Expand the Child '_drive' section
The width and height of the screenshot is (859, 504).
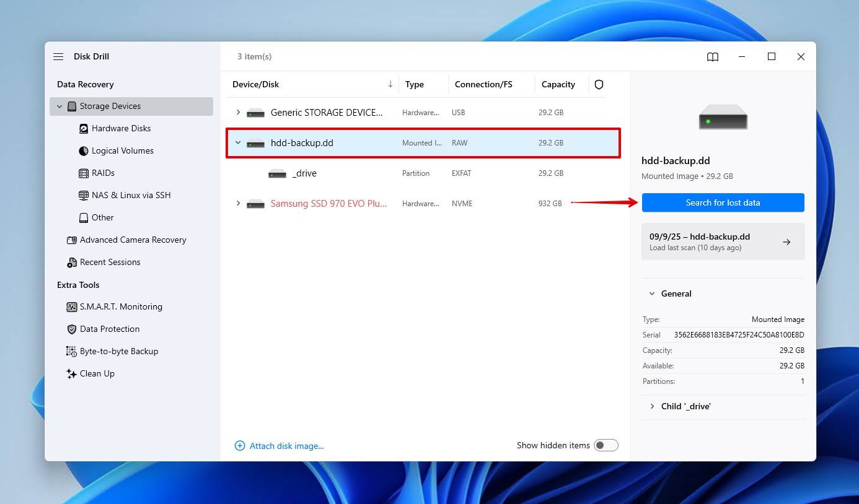(x=652, y=406)
